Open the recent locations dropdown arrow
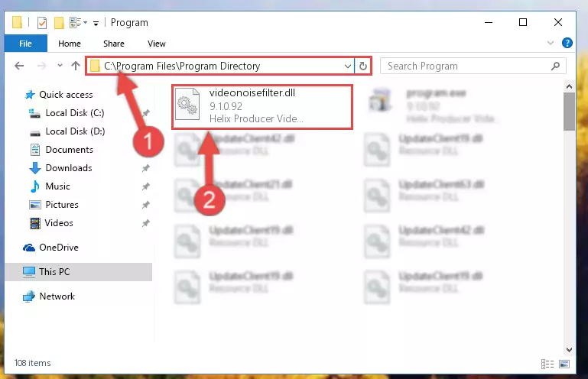Viewport: 588px width, 379px height. [60, 66]
